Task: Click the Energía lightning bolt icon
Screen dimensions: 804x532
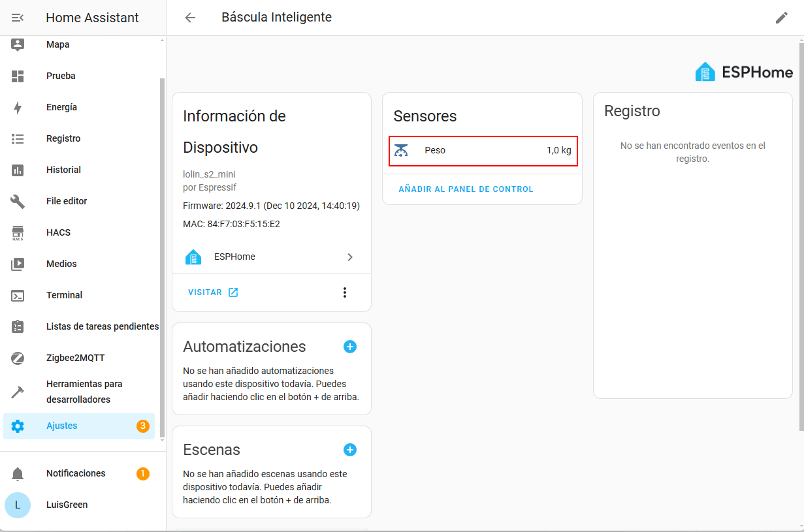Action: coord(18,107)
